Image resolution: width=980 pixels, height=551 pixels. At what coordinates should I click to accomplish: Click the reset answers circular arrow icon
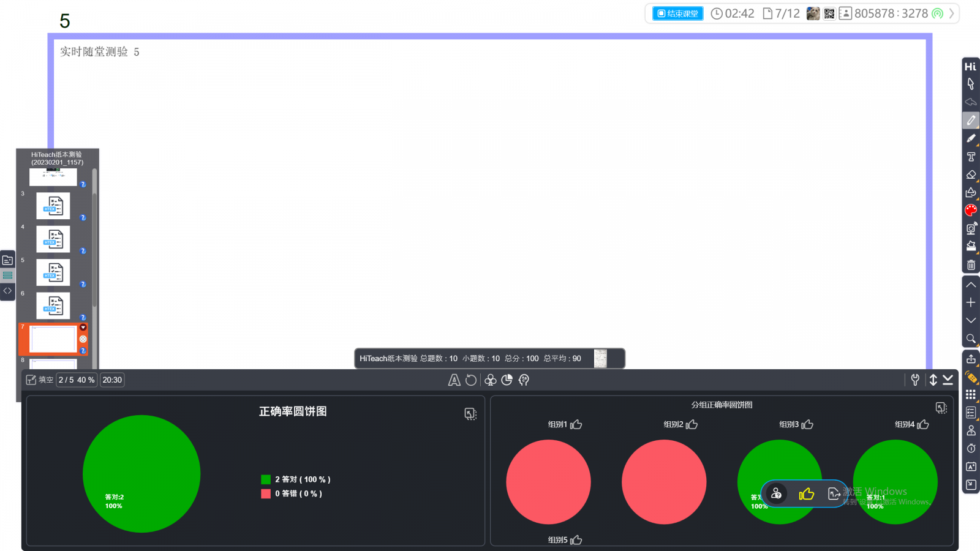(471, 380)
